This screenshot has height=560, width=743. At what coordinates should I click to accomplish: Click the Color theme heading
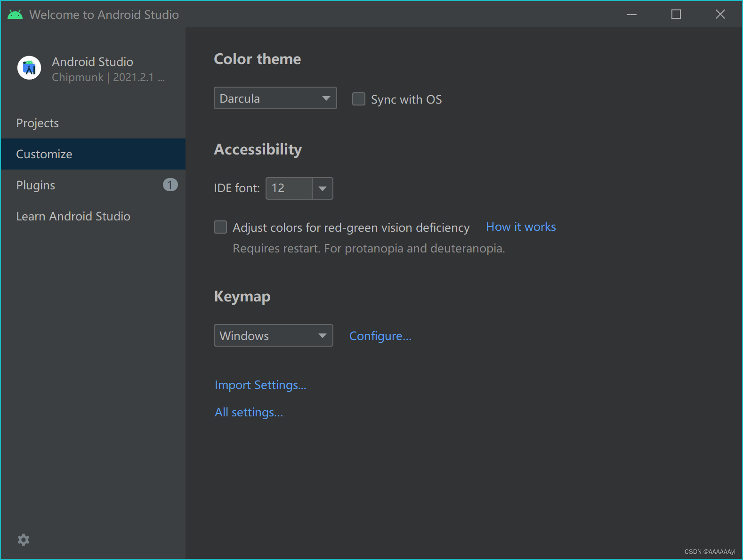point(258,59)
